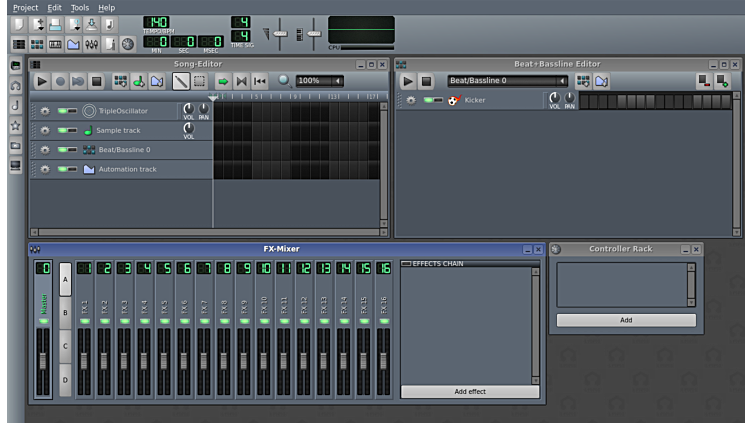Add a sample track in Song-Editor

(138, 81)
